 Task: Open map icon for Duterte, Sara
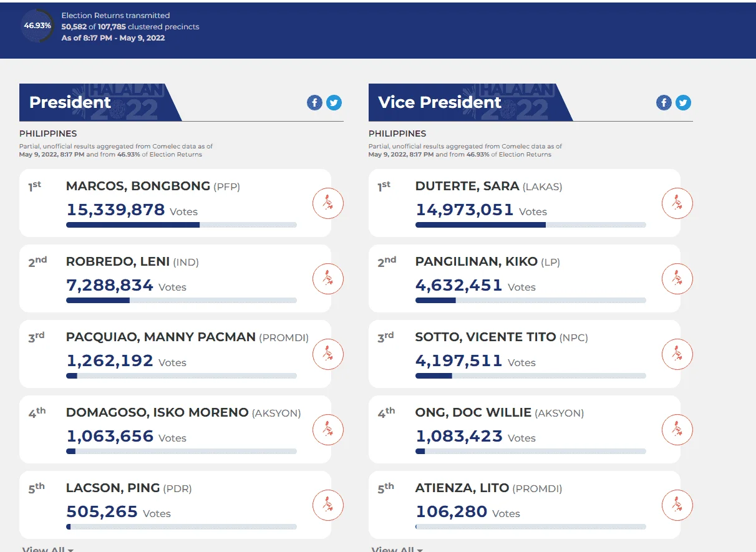click(677, 203)
